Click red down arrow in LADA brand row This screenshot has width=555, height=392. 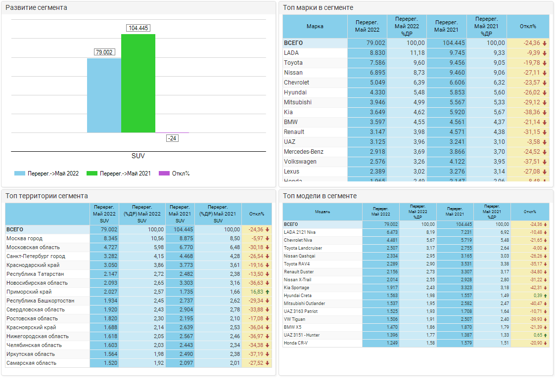pos(545,53)
